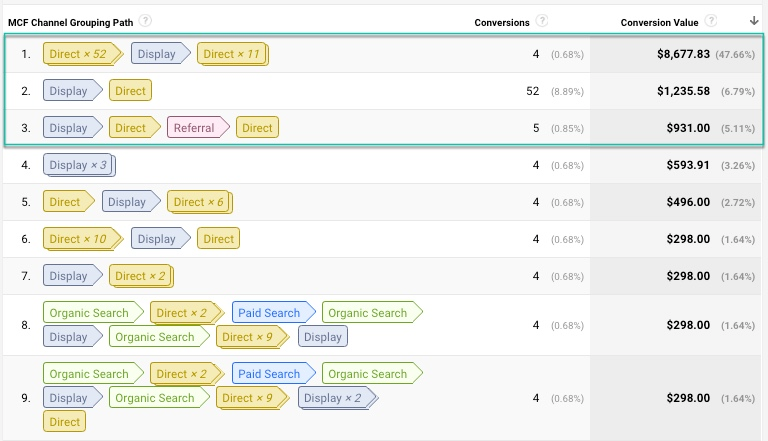This screenshot has height=441, width=768.
Task: Click Paid Search chip in row 8
Action: pos(273,313)
